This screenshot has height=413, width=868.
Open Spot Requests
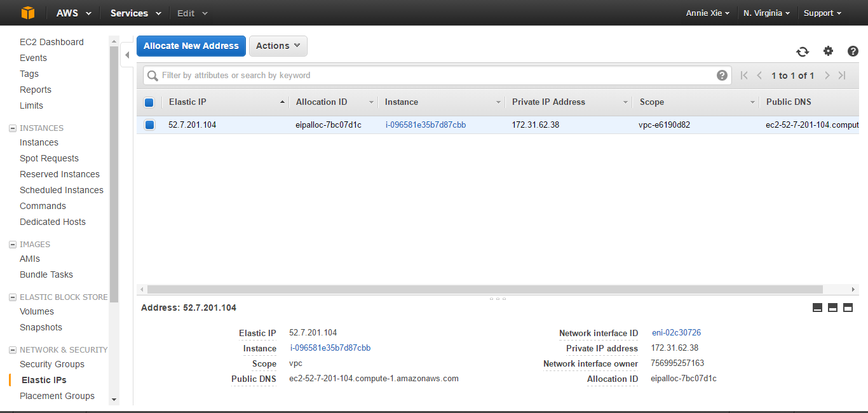[x=49, y=158]
